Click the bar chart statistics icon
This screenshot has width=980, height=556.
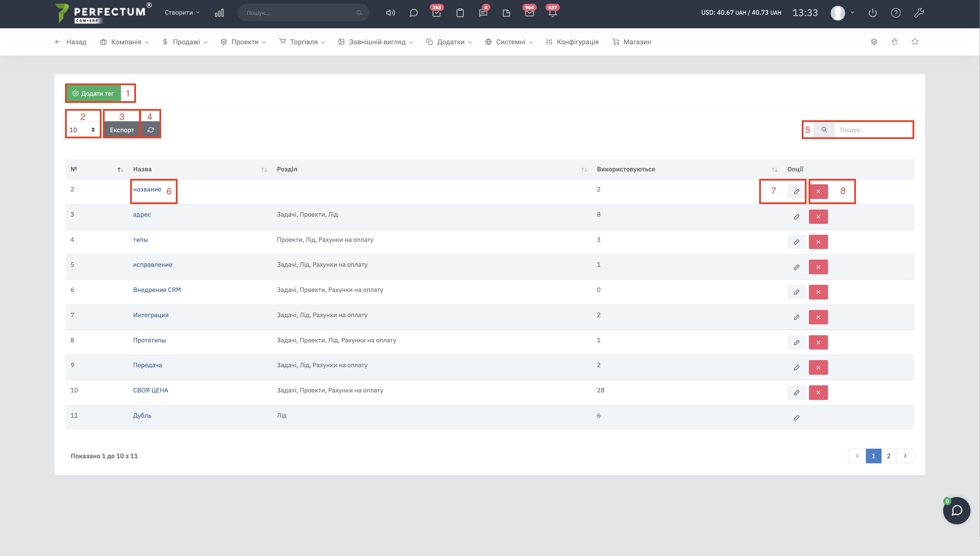(x=219, y=13)
